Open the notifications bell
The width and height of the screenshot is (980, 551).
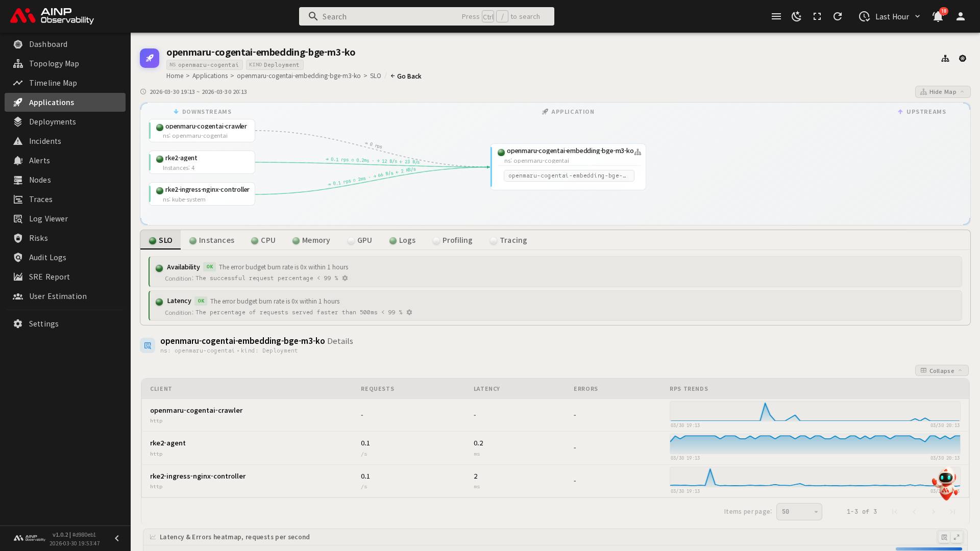pyautogui.click(x=938, y=16)
